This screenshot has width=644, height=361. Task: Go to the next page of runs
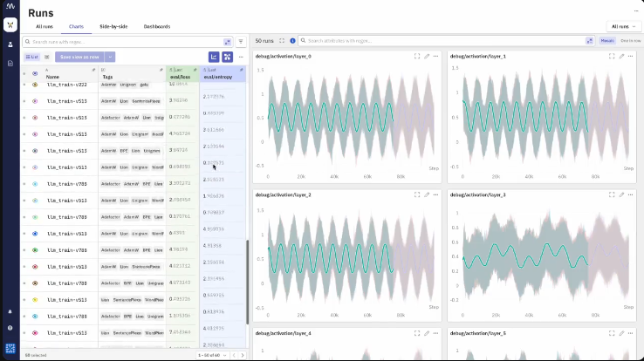[241, 355]
